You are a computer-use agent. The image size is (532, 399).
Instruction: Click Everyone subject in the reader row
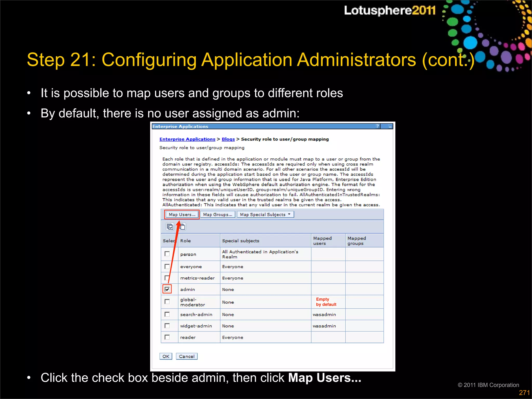coord(232,337)
